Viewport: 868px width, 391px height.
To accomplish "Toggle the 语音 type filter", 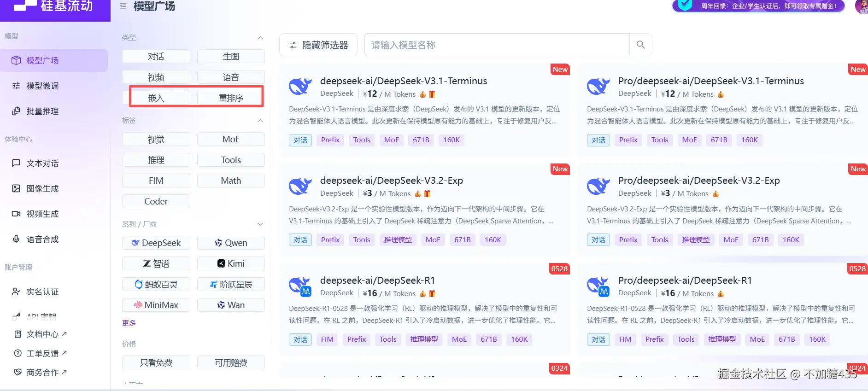I will point(231,77).
